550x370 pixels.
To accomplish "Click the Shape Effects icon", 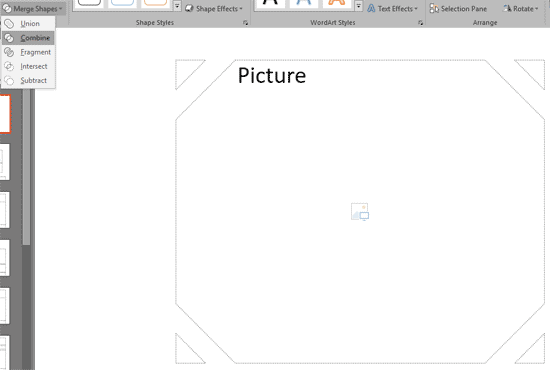I will click(189, 8).
